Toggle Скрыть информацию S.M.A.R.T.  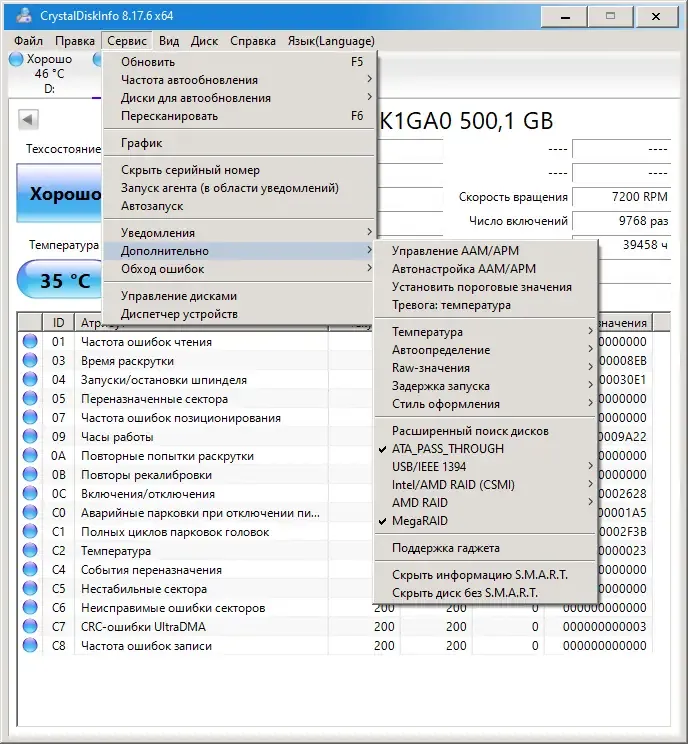(x=485, y=575)
